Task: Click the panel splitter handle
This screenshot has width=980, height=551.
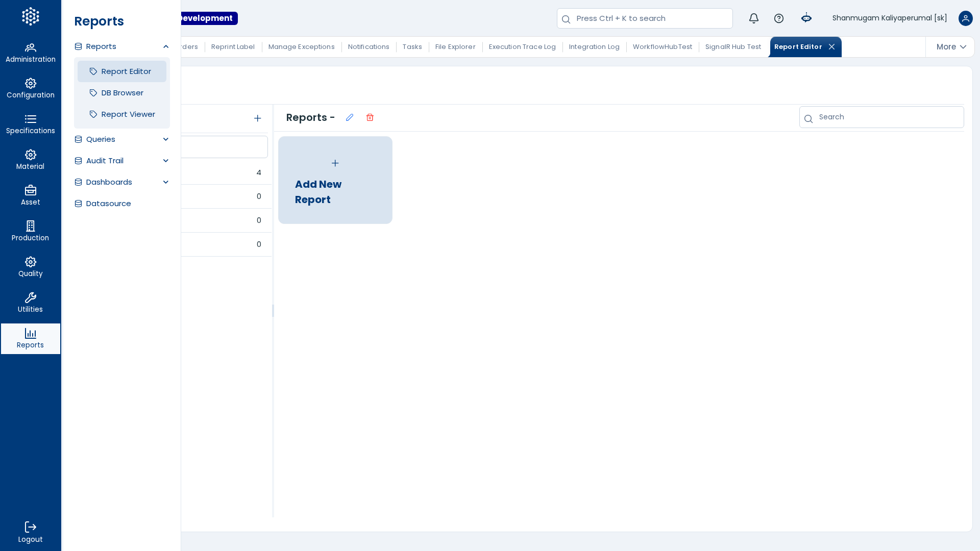Action: point(273,311)
